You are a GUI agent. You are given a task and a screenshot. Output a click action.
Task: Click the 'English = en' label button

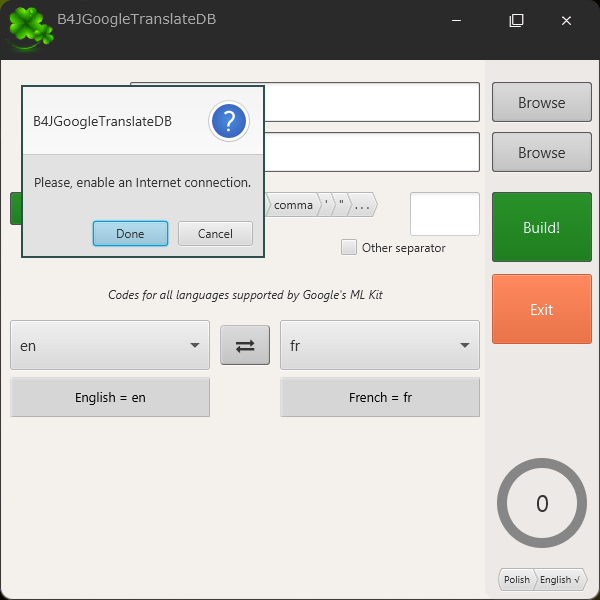110,397
